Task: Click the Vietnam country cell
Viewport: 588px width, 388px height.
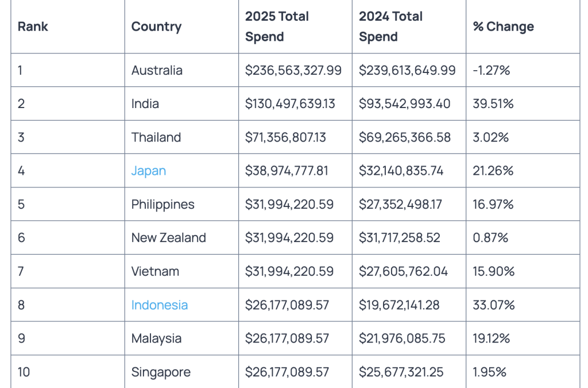Action: coord(155,271)
